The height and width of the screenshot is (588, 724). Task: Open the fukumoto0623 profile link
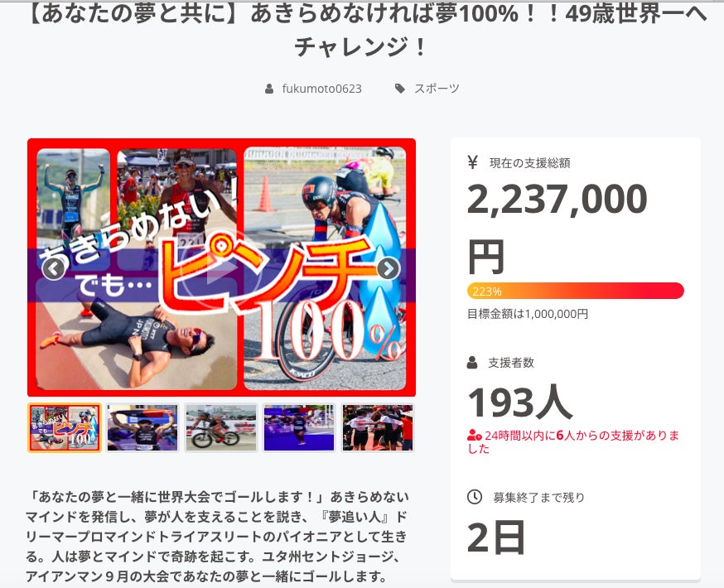click(x=322, y=89)
